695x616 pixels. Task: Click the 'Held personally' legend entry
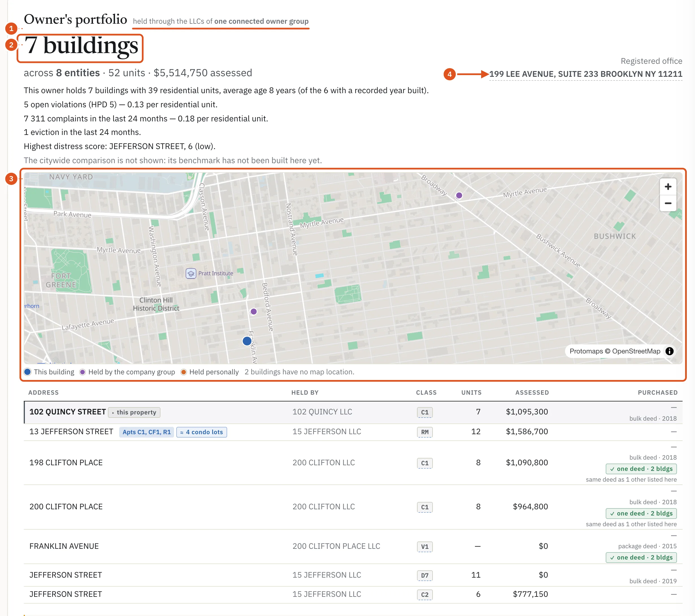pyautogui.click(x=210, y=372)
